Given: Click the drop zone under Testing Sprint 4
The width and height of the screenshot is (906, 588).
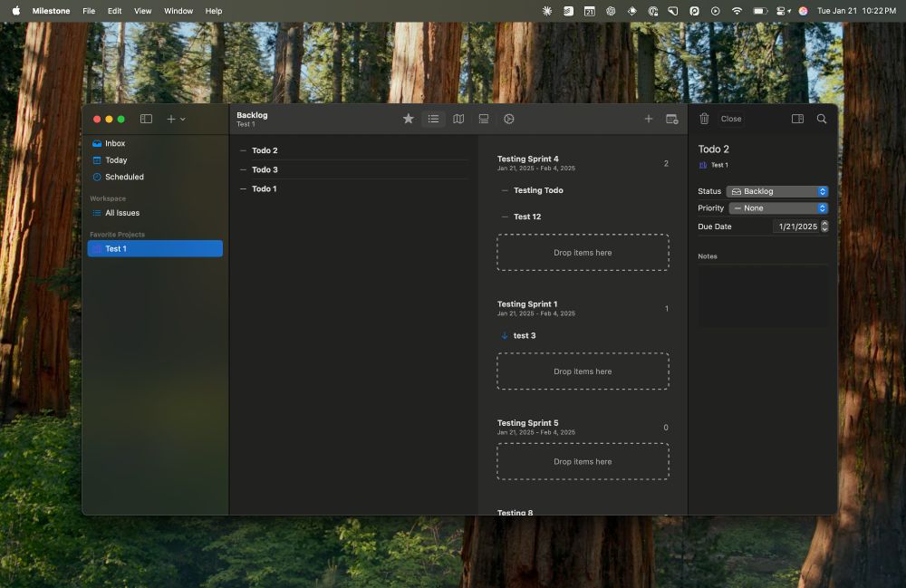Looking at the screenshot, I should tap(583, 253).
